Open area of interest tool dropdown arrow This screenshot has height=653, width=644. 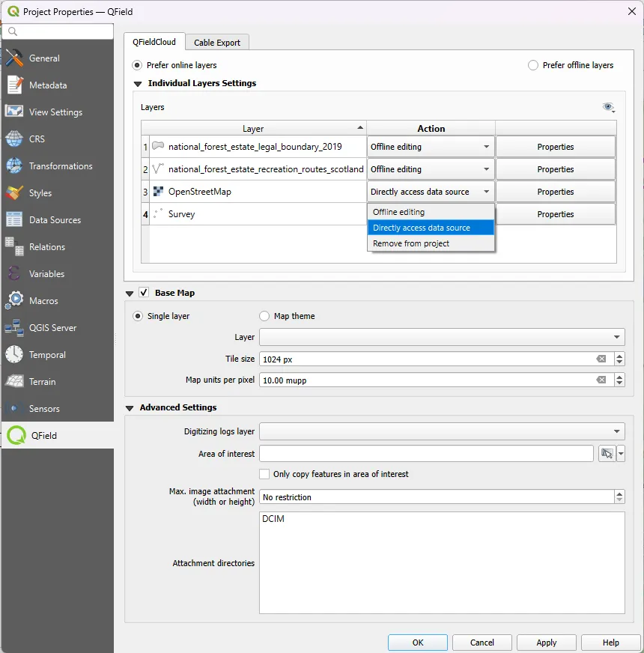(621, 454)
